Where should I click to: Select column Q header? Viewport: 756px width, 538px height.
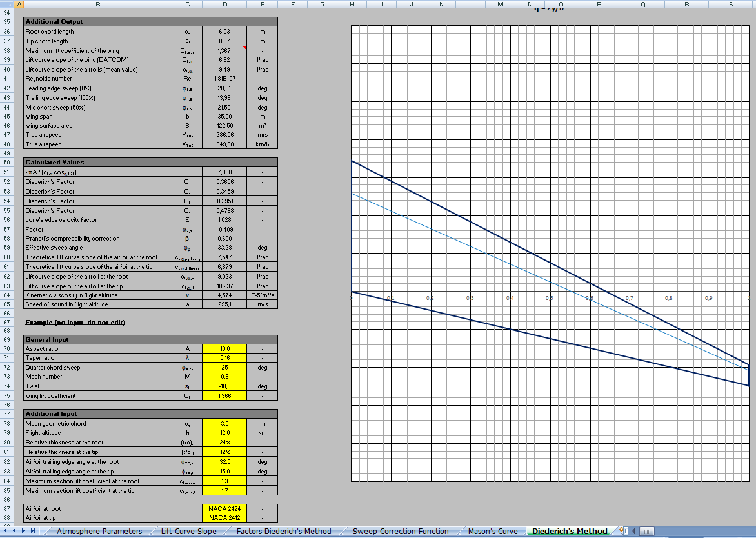[642, 4]
